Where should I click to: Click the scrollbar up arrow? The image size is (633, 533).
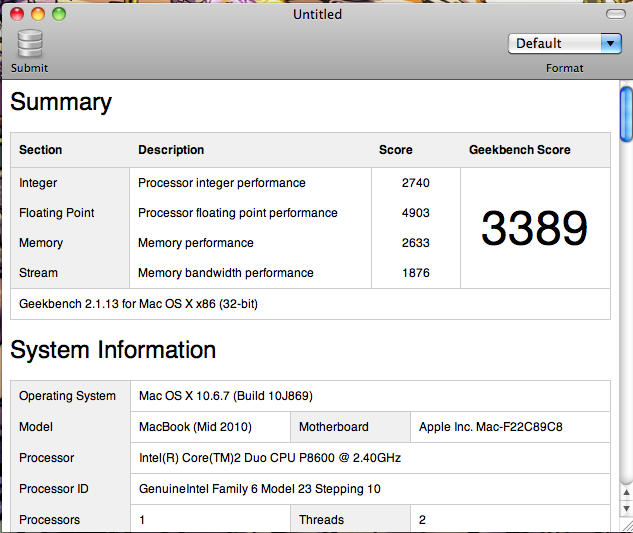point(626,493)
